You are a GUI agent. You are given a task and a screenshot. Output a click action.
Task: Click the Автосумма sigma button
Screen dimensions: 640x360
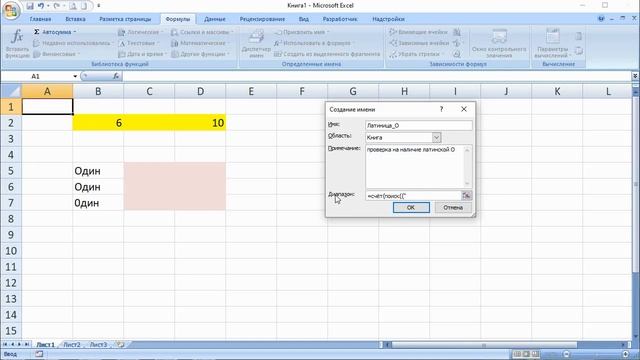(54, 32)
